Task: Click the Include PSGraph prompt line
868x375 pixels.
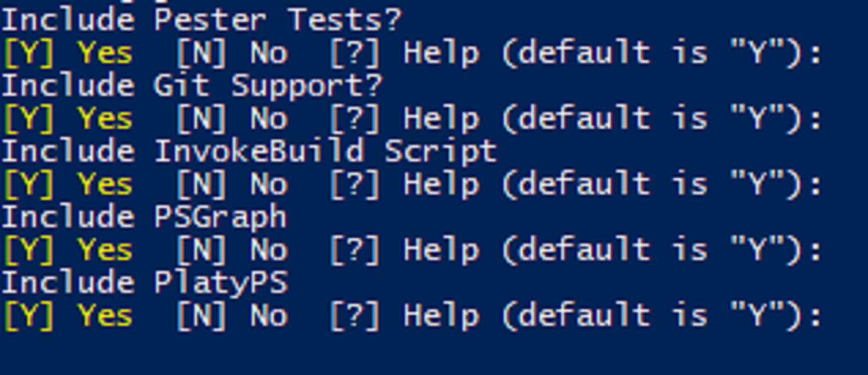Action: pos(144,218)
